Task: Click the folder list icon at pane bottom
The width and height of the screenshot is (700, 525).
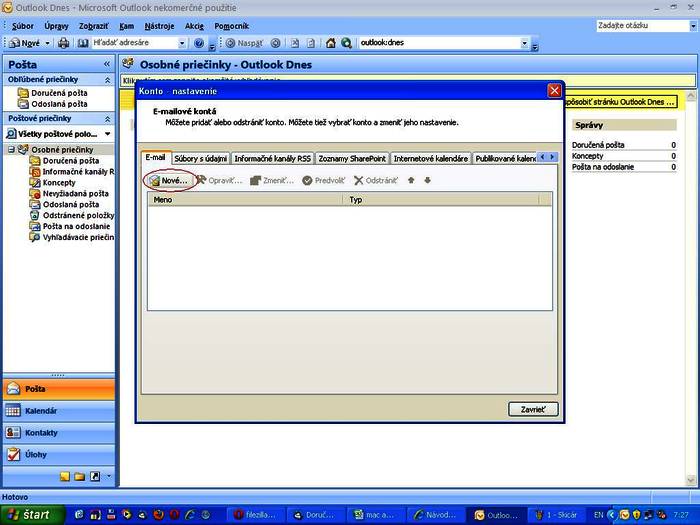Action: (x=80, y=476)
